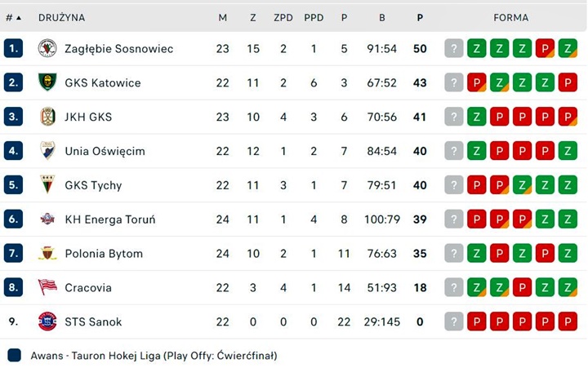Open the Polonia Bytom team page
The width and height of the screenshot is (588, 368).
pyautogui.click(x=104, y=254)
